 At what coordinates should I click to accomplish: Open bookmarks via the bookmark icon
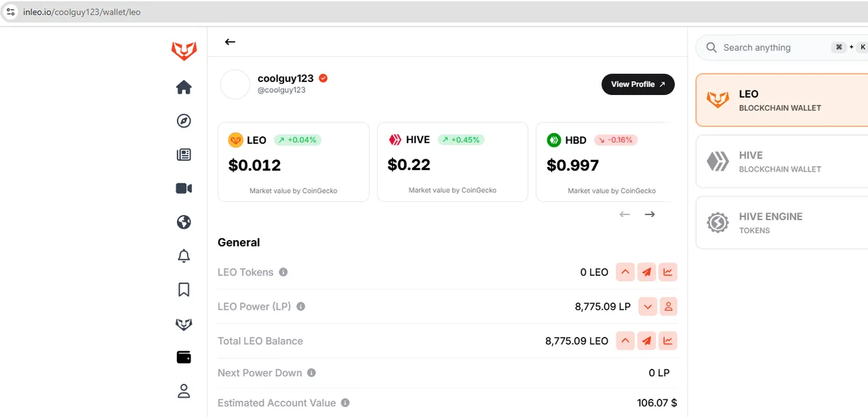click(184, 290)
